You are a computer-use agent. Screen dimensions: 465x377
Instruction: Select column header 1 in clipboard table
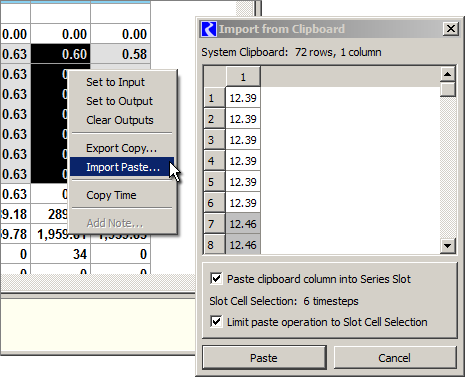243,77
